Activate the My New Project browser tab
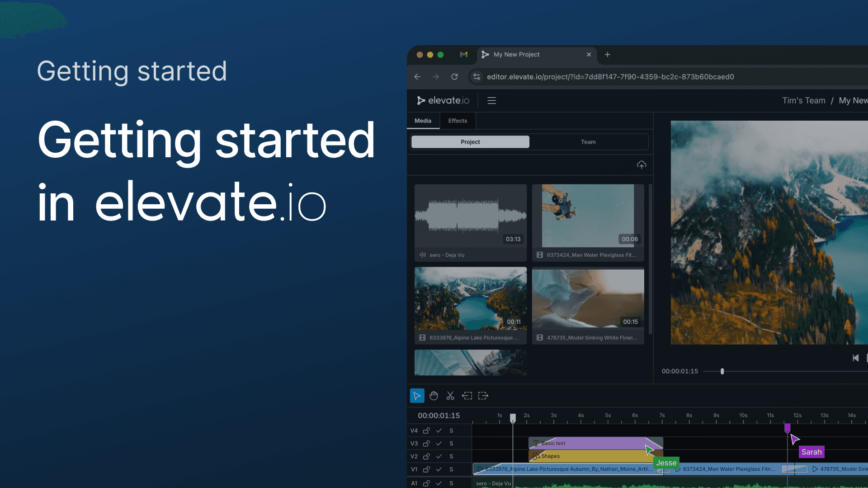Viewport: 868px width, 488px height. point(537,55)
